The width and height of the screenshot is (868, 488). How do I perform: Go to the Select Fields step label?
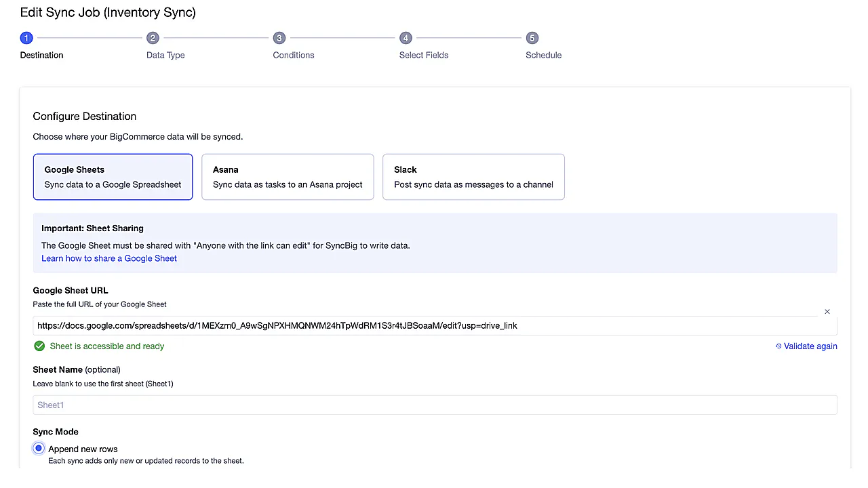(424, 55)
